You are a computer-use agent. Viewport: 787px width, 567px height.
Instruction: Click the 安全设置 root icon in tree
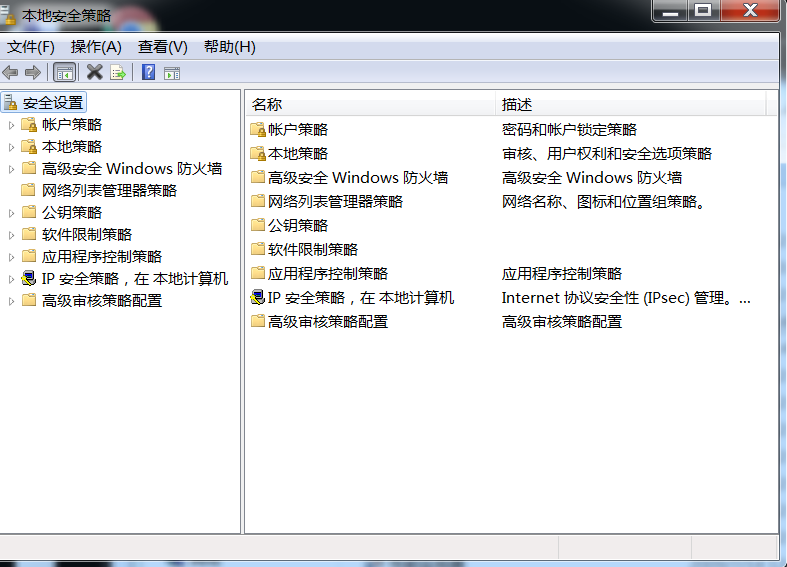(x=10, y=102)
